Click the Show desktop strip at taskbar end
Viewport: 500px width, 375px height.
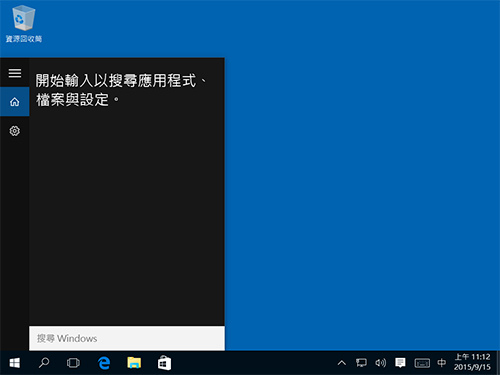498,363
